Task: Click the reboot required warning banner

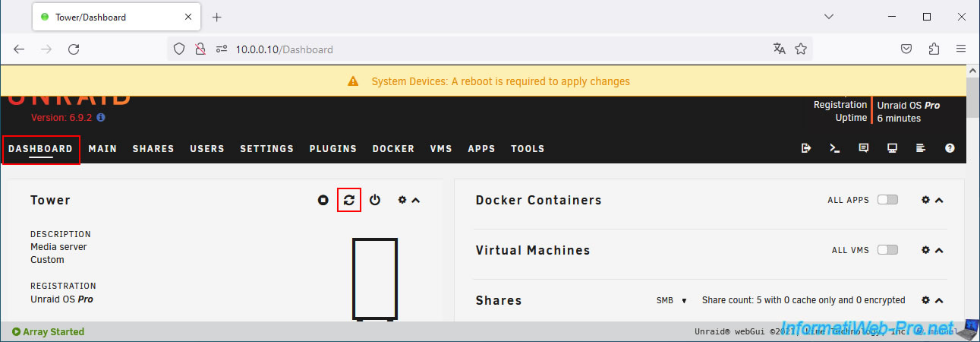Action: click(x=483, y=81)
